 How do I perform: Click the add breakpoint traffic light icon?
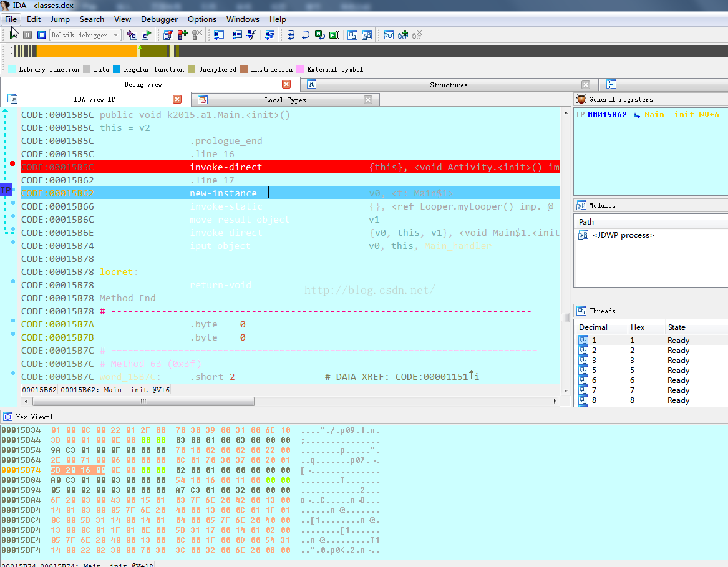click(x=182, y=35)
